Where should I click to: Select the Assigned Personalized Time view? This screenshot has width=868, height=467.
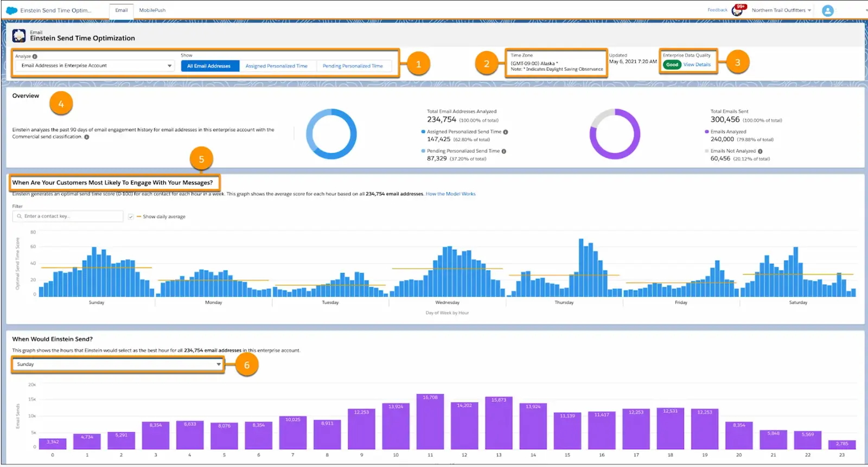pyautogui.click(x=276, y=66)
